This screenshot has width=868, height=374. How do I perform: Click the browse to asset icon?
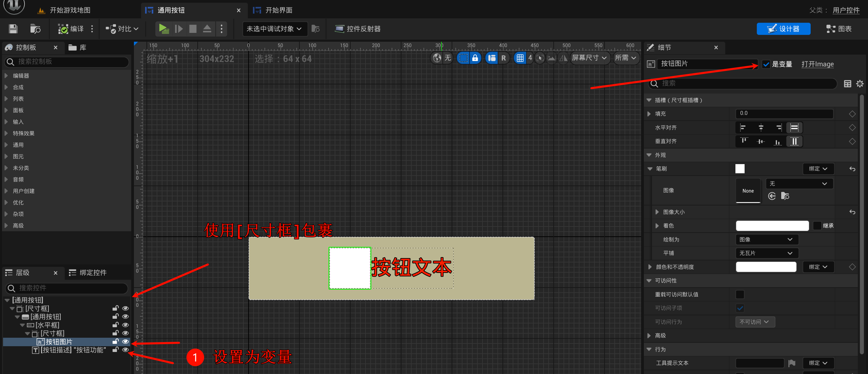tap(35, 29)
